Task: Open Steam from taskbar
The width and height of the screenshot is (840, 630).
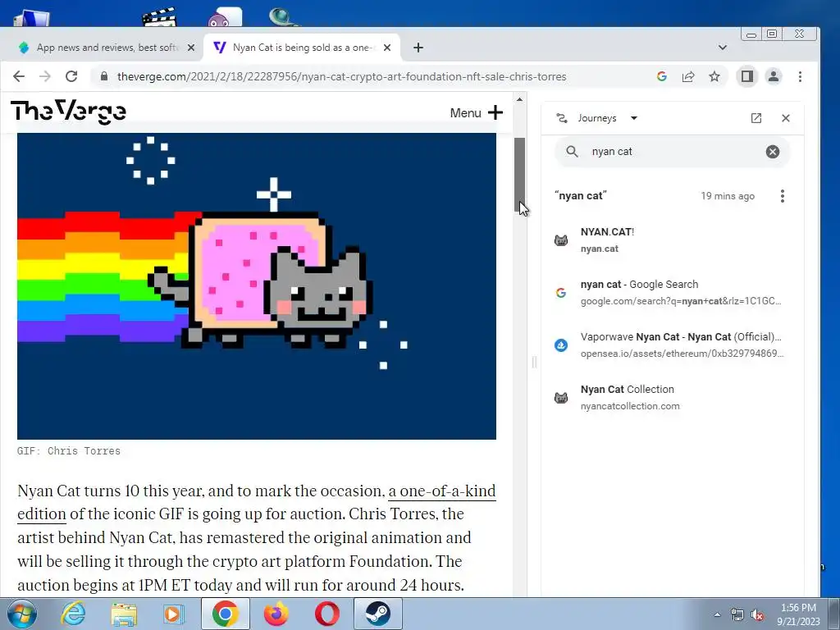Action: 377,614
